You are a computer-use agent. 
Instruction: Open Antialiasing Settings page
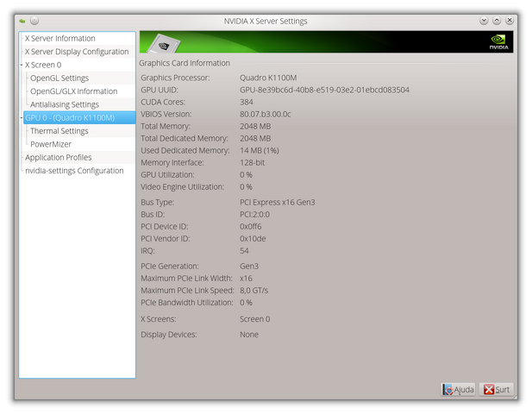(x=65, y=104)
